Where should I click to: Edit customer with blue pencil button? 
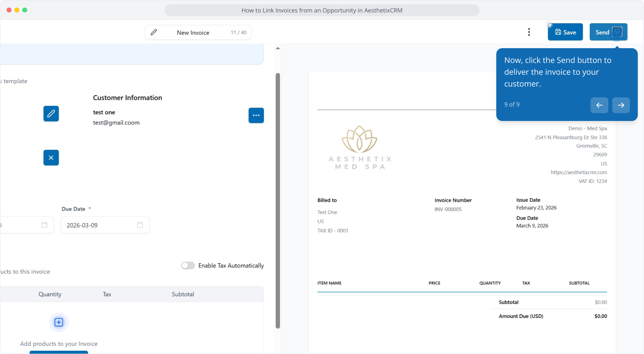point(51,114)
